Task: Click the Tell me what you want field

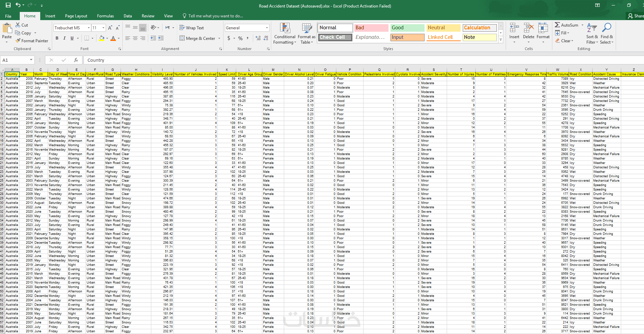Action: click(x=216, y=16)
